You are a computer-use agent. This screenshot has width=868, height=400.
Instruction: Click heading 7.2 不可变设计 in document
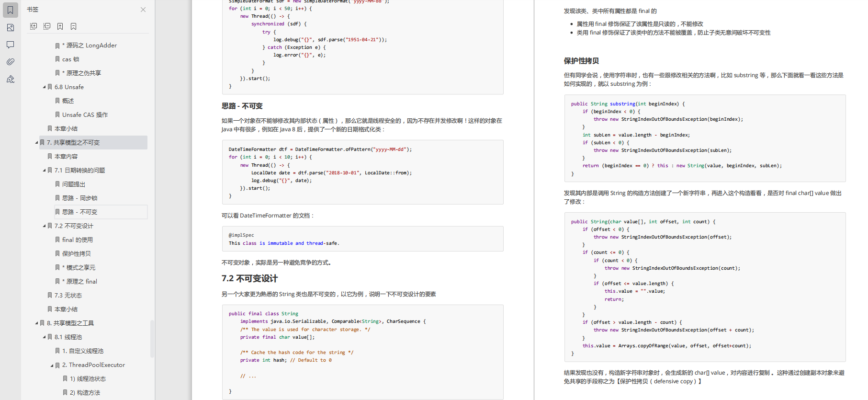[249, 278]
